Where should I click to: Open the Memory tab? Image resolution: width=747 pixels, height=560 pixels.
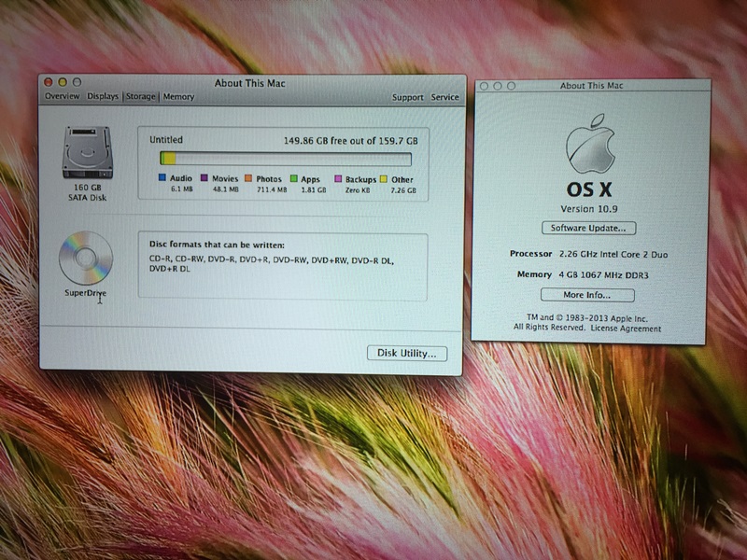point(178,97)
